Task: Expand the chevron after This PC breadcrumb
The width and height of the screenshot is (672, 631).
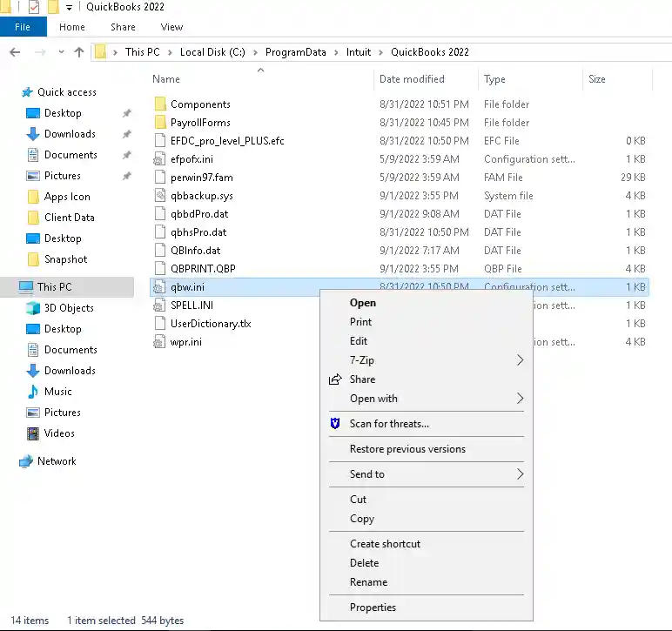Action: coord(170,52)
